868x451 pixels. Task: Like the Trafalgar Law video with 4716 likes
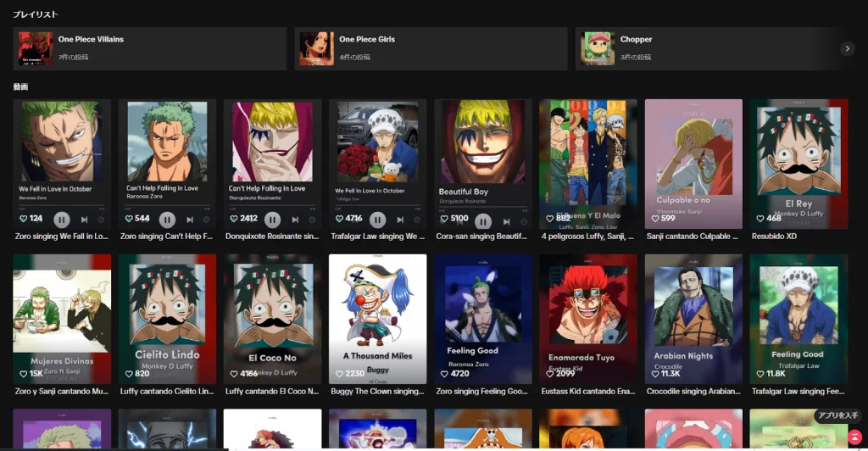click(x=339, y=219)
